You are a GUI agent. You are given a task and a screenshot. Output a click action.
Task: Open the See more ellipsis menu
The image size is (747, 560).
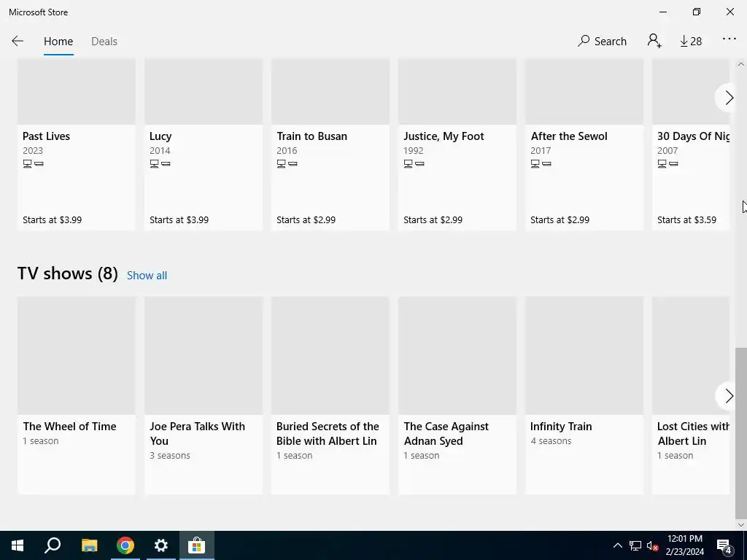click(x=729, y=39)
